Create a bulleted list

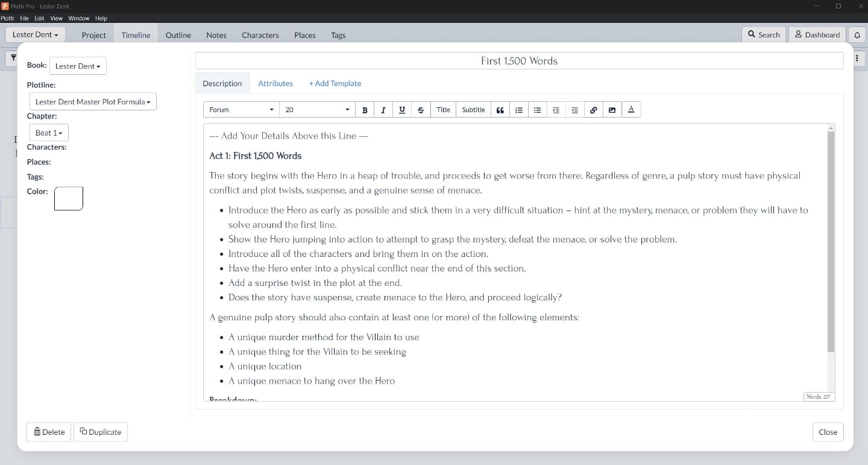coord(537,110)
